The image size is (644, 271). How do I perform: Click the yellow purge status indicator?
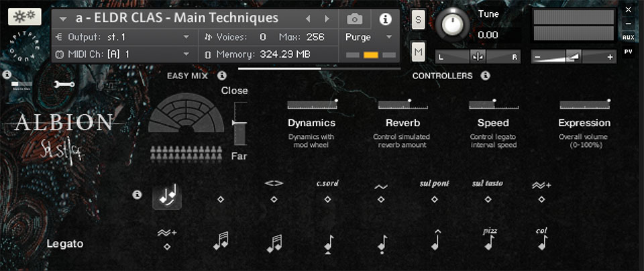[x=371, y=55]
